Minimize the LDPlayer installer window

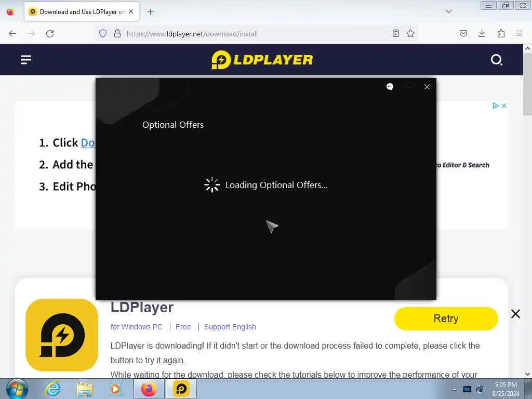(408, 87)
